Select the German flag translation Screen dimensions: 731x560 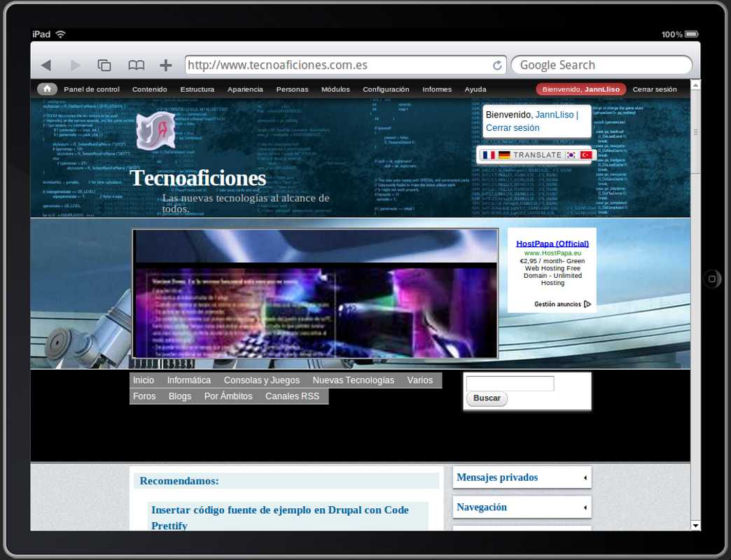[x=504, y=155]
